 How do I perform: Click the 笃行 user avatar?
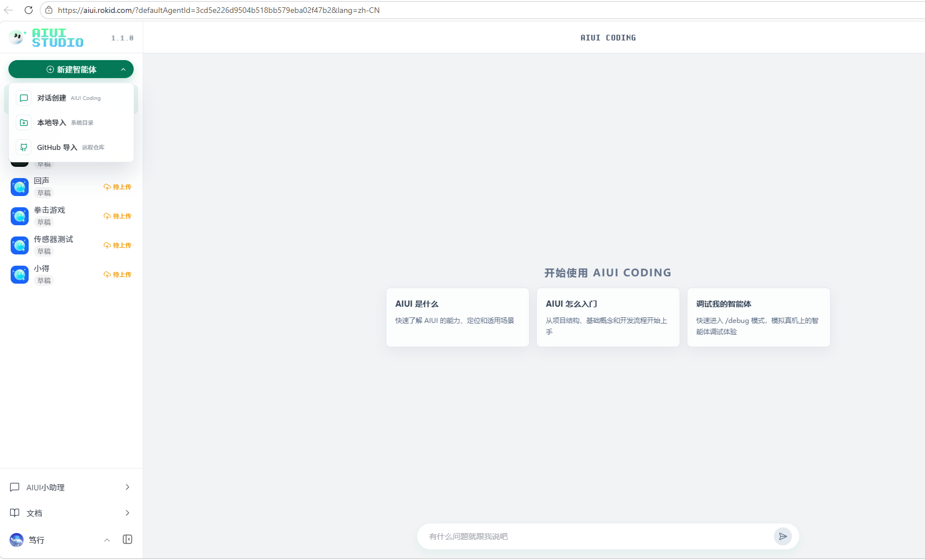pyautogui.click(x=17, y=540)
